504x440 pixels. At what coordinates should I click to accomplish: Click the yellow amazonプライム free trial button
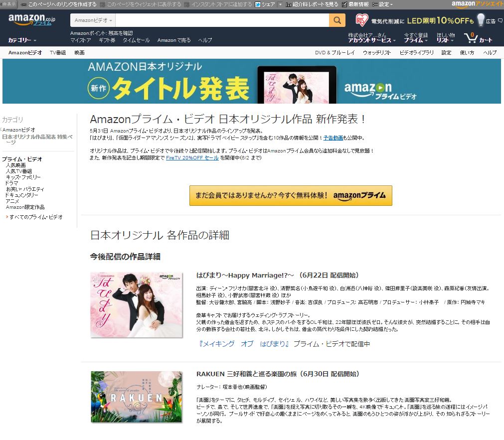pyautogui.click(x=291, y=195)
